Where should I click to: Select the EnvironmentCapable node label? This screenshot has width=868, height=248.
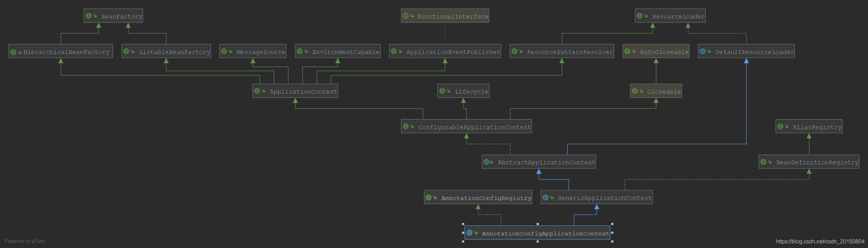click(346, 52)
